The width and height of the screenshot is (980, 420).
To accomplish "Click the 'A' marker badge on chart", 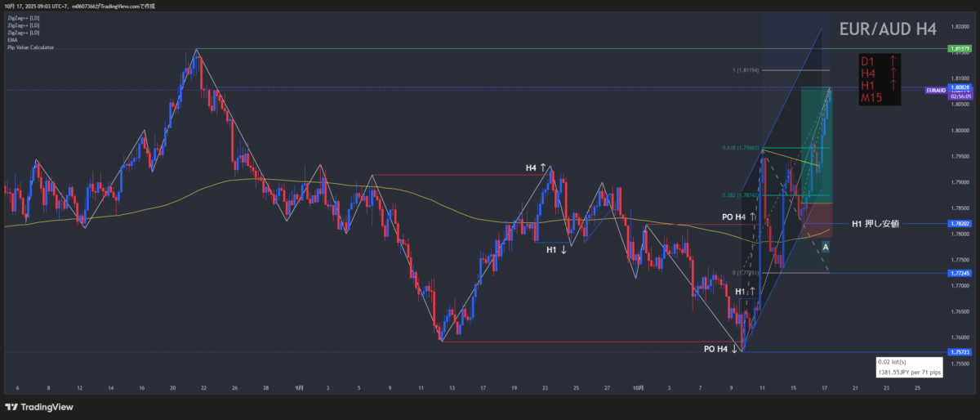I will click(826, 247).
